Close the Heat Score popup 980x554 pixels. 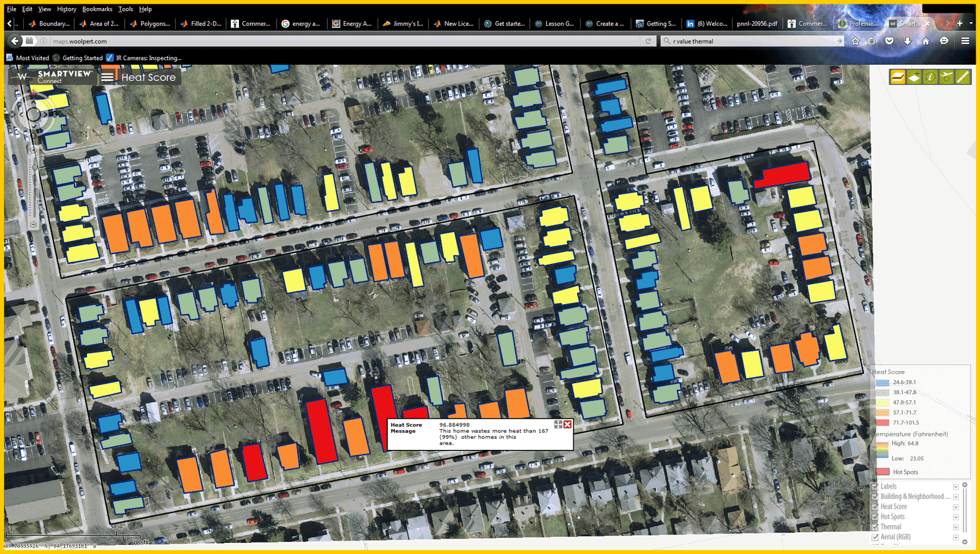pyautogui.click(x=568, y=425)
